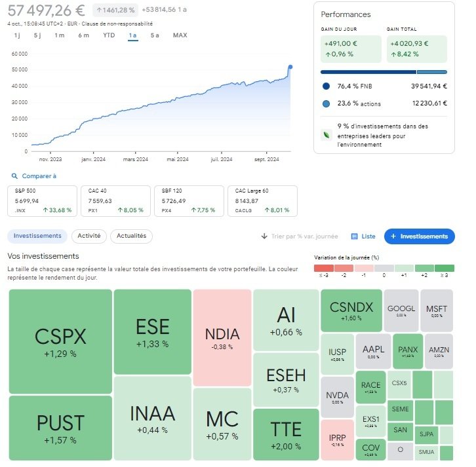
Task: Switch chart to 6 m range
Action: point(83,35)
